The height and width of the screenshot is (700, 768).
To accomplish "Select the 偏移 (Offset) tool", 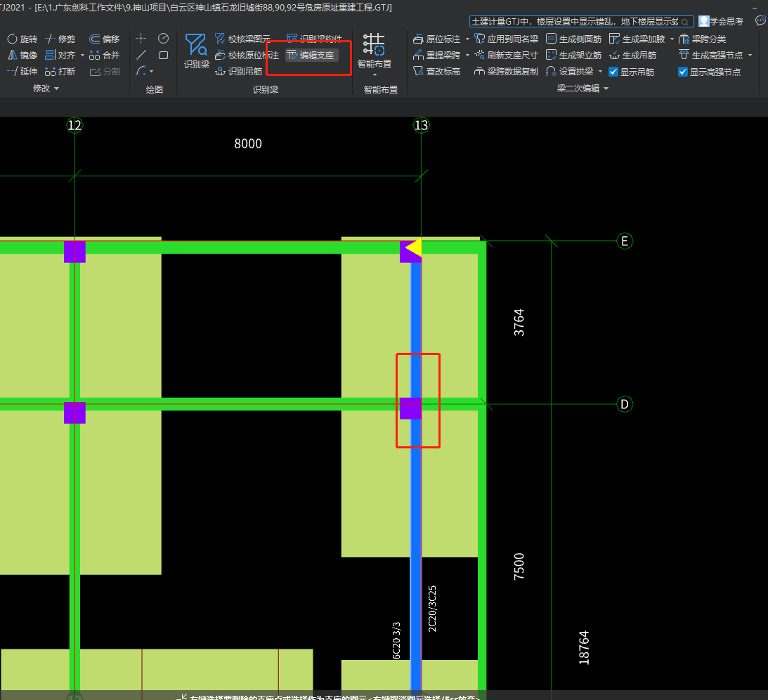I will coord(104,39).
